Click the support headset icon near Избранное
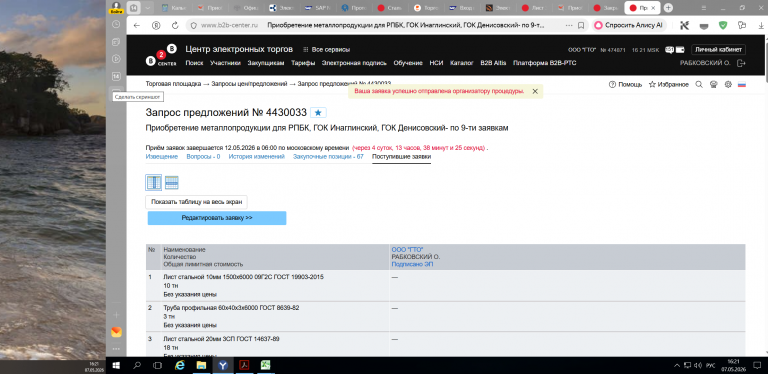 [x=714, y=84]
